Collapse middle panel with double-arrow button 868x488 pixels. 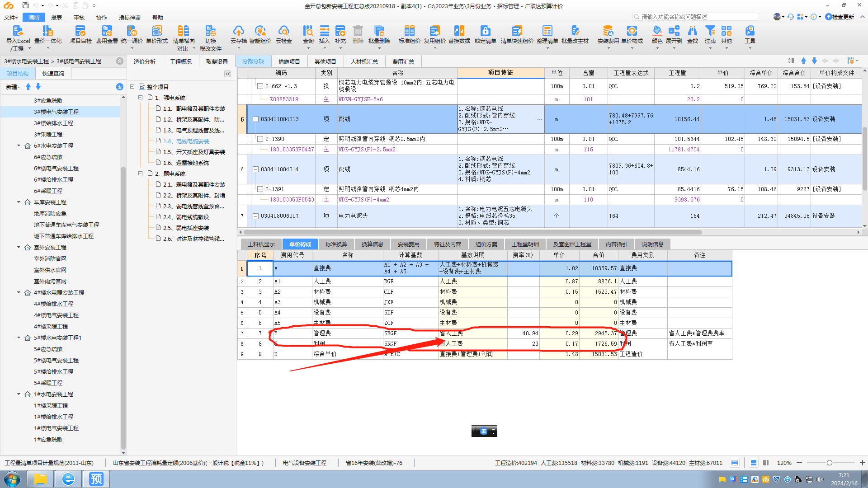(x=227, y=74)
